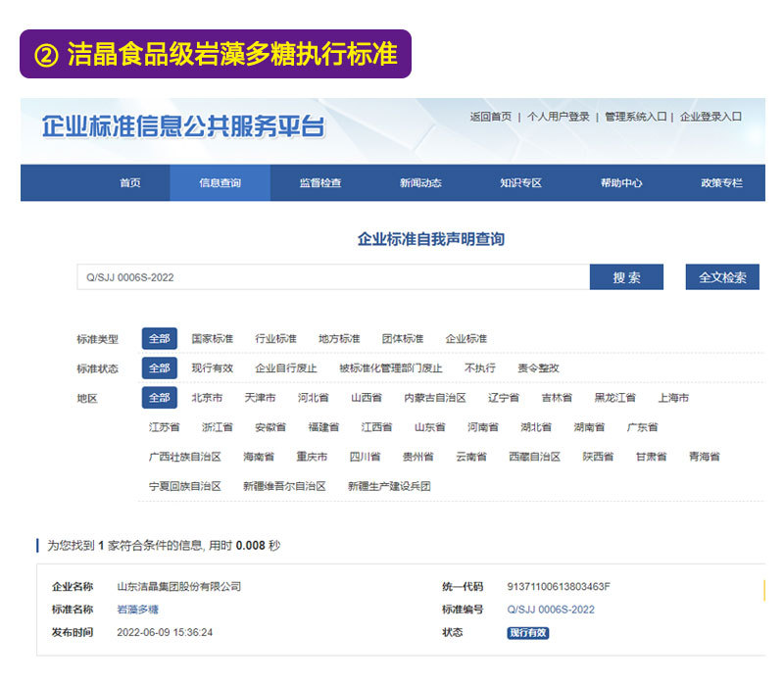784x686 pixels.
Task: Click the 全文检索 button
Action: (722, 277)
